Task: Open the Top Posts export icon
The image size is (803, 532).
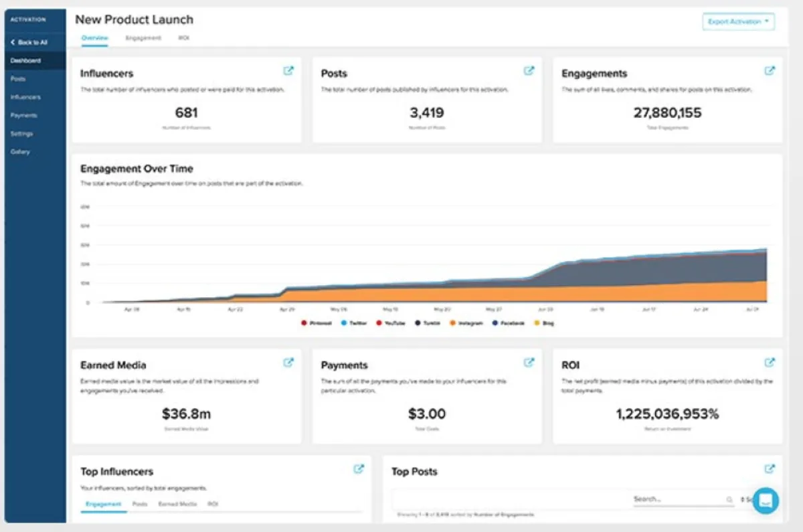Action: 770,469
